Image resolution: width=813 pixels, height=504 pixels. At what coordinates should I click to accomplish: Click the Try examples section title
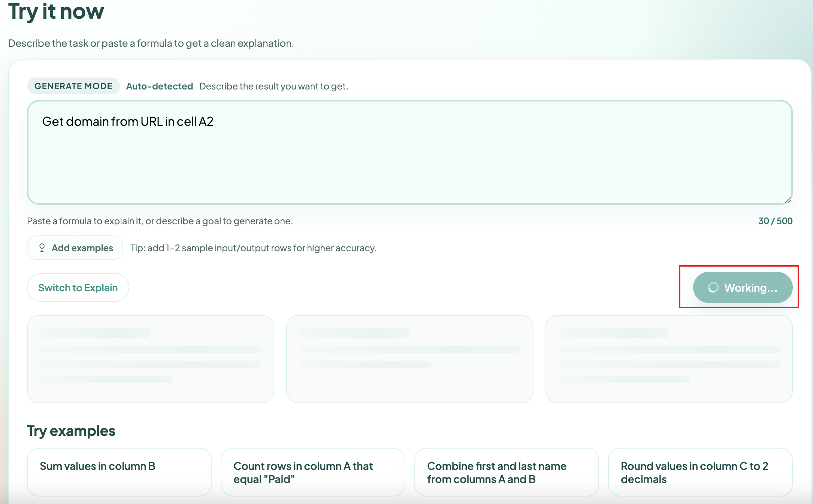coord(71,431)
